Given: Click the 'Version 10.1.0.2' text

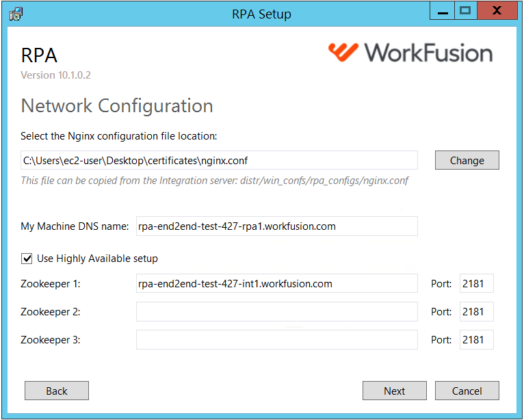Looking at the screenshot, I should [x=55, y=75].
